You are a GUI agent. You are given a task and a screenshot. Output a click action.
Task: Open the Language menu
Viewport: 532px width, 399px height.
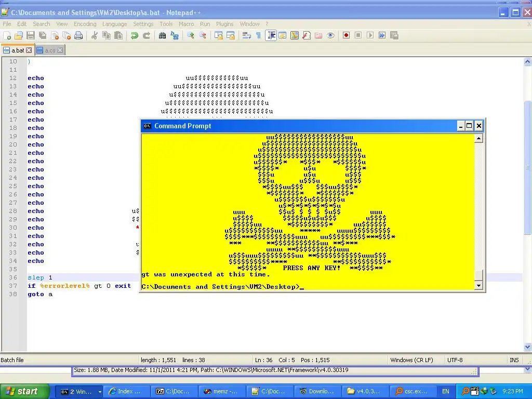(114, 24)
